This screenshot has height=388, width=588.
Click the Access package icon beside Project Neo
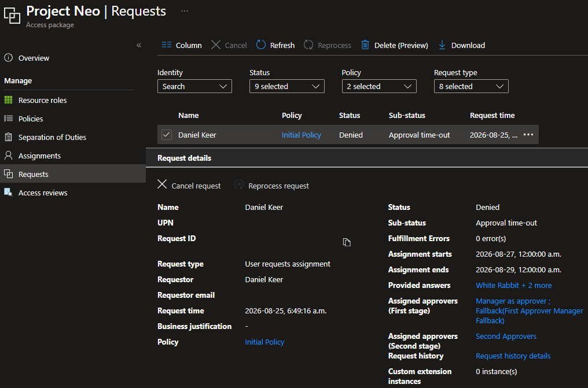tap(12, 16)
